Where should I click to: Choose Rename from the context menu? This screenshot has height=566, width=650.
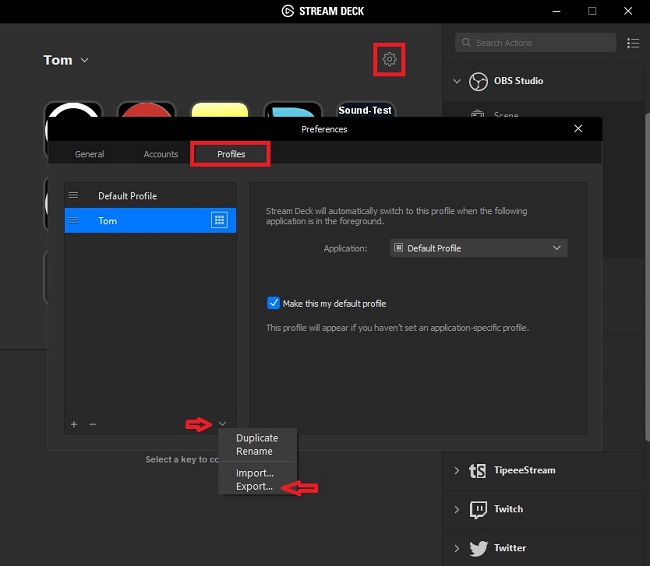[254, 451]
